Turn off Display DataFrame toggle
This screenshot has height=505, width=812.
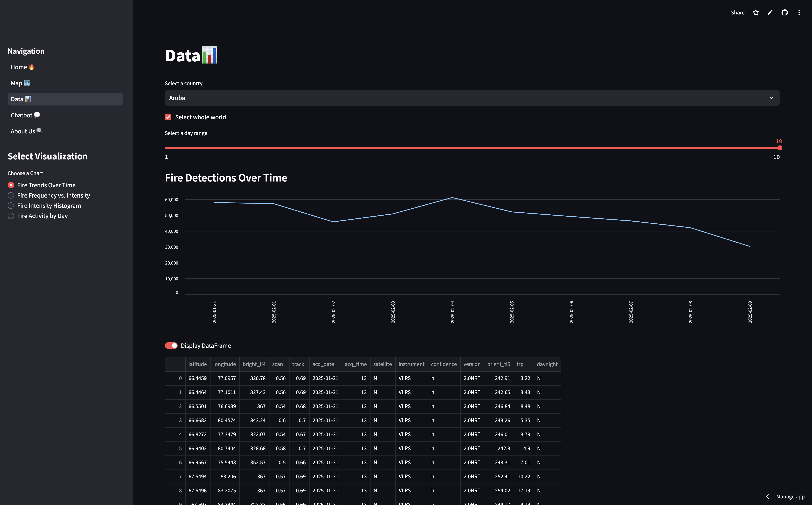click(x=171, y=346)
